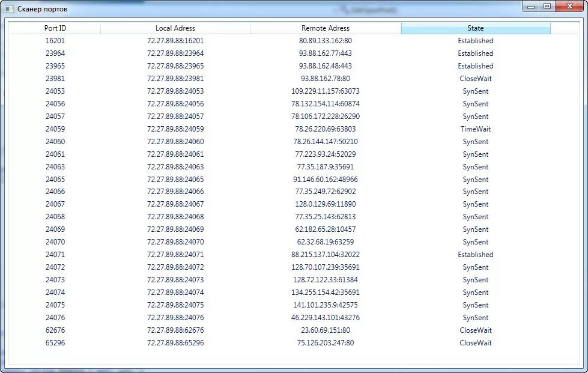Viewport: 588px width, 373px height.
Task: Select SynSent state for port 24053
Action: [476, 91]
